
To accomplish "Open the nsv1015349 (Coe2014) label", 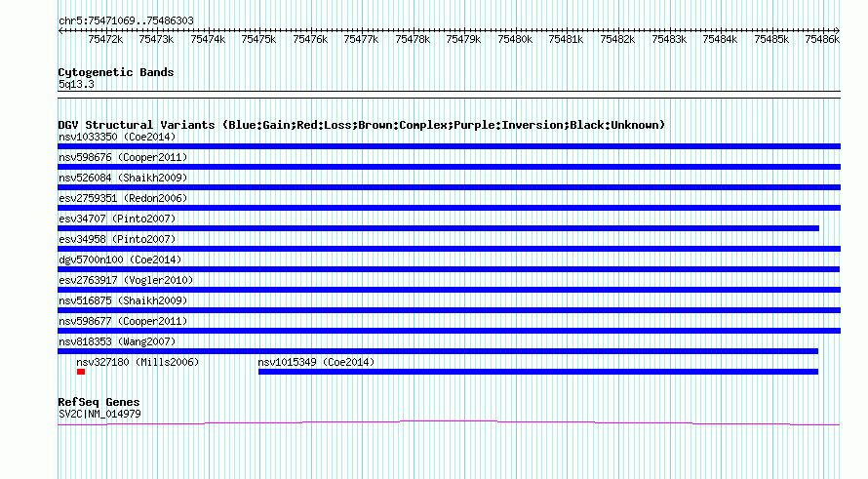I will click(316, 362).
